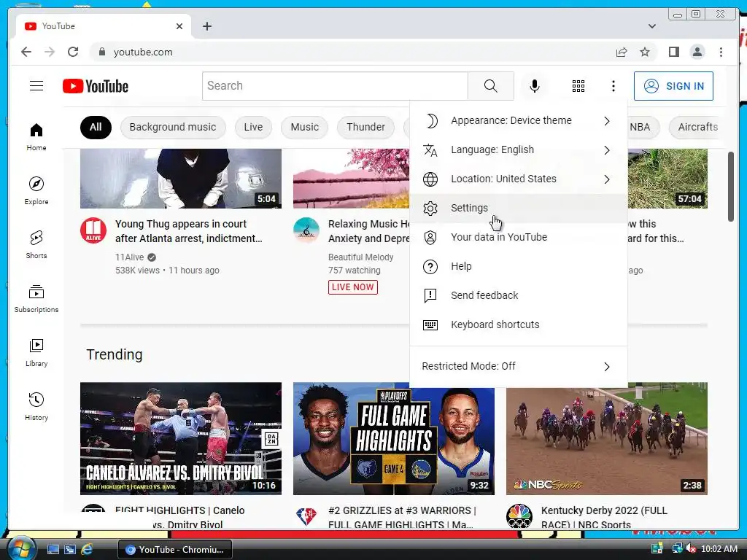The image size is (747, 560).
Task: Open the browser side panel icon
Action: [x=673, y=52]
